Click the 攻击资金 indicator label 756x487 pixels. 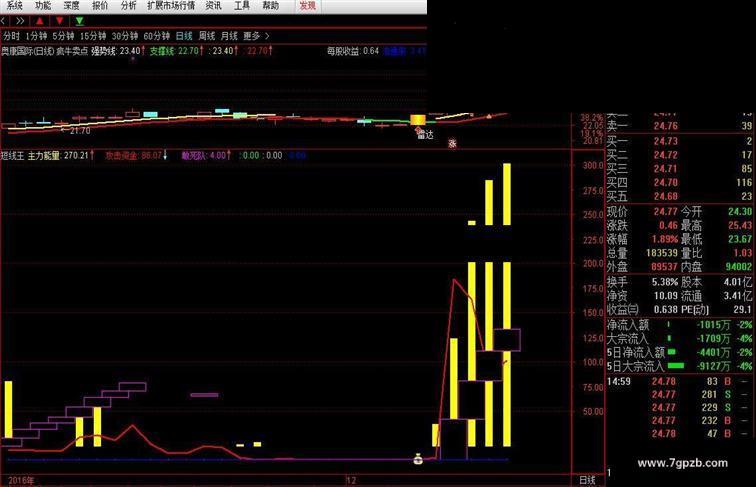pos(122,156)
